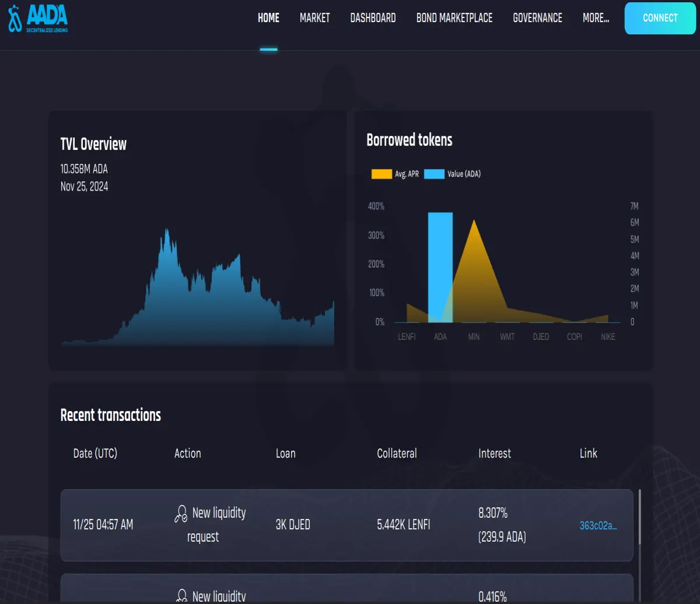This screenshot has height=604, width=700.
Task: Click the loan value 3K DJED
Action: pyautogui.click(x=293, y=525)
